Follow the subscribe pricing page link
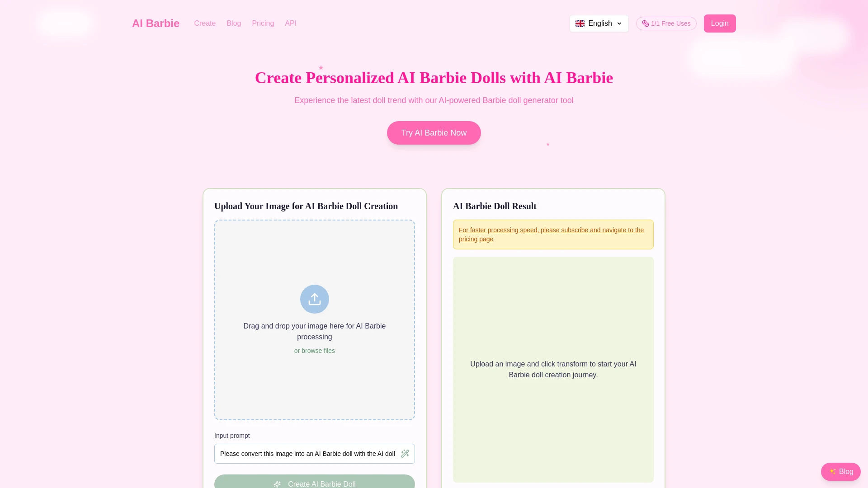Image resolution: width=868 pixels, height=488 pixels. click(551, 235)
